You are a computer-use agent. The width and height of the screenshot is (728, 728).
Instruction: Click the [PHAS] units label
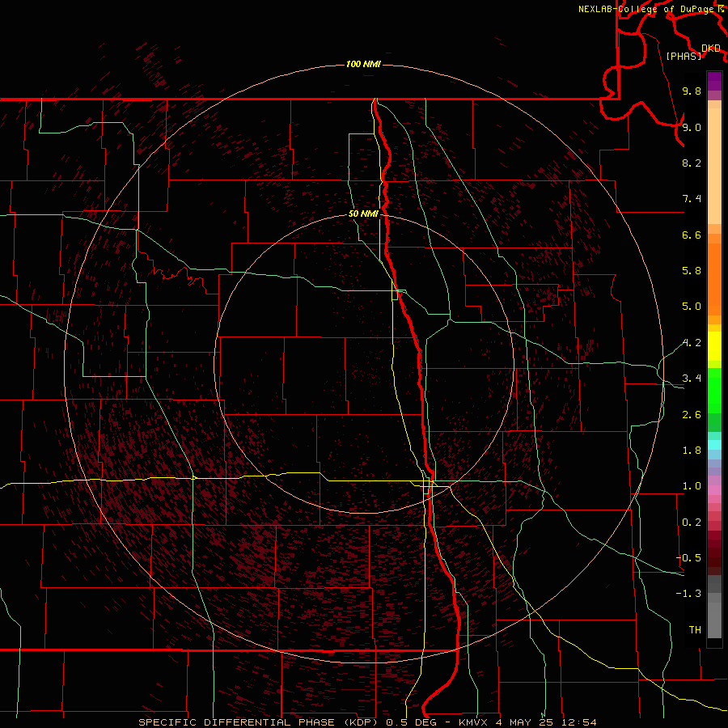coord(684,56)
